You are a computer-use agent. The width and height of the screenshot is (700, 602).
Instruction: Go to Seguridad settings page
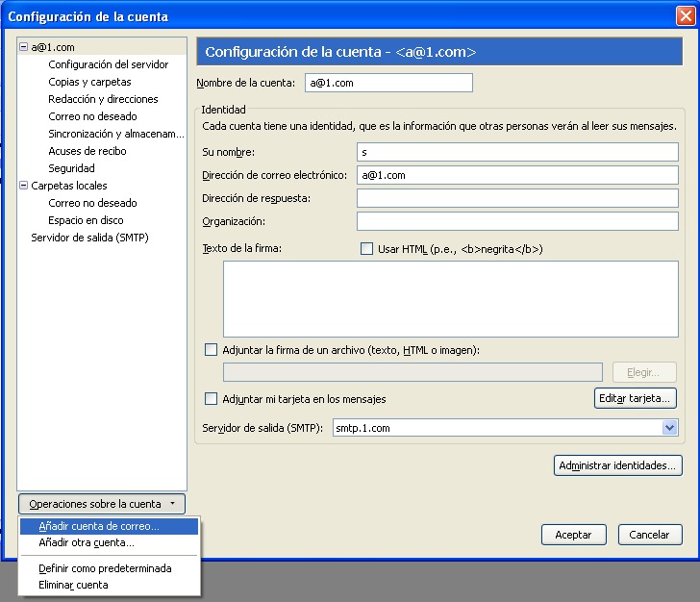(x=71, y=168)
